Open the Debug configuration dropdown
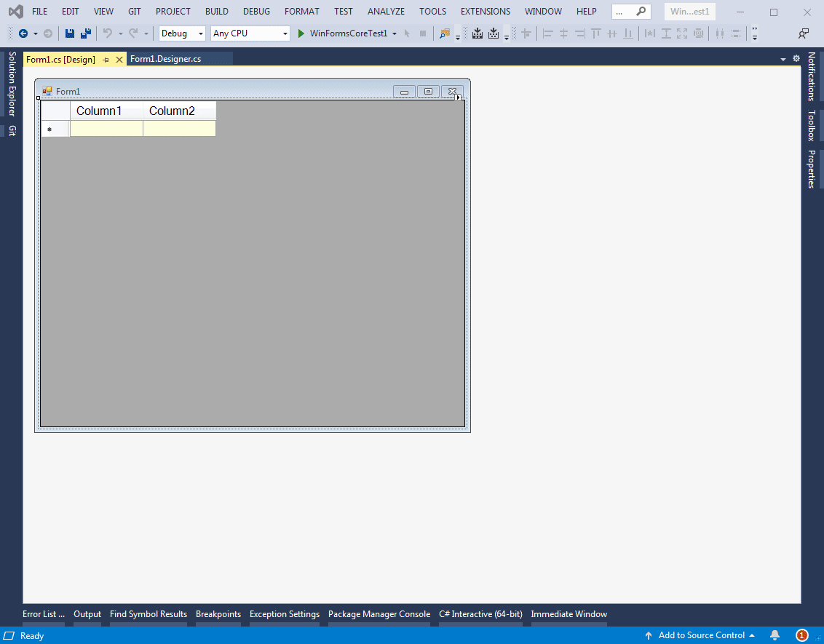The width and height of the screenshot is (824, 644). pyautogui.click(x=181, y=33)
